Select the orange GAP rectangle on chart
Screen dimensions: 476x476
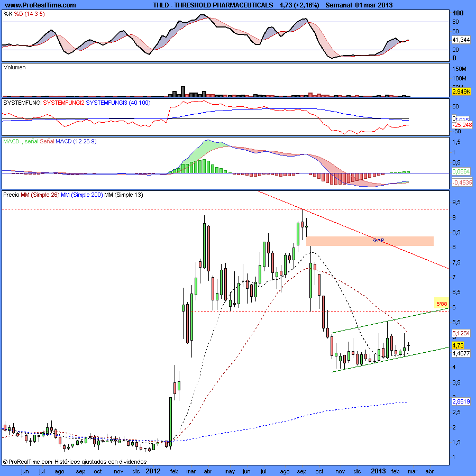[370, 241]
